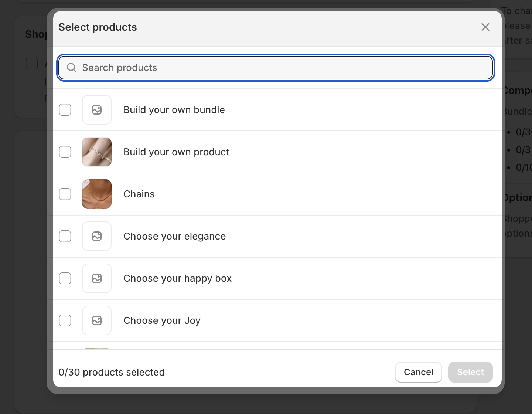Click the placeholder image icon for Choose your Joy
The height and width of the screenshot is (414, 532).
coord(97,320)
